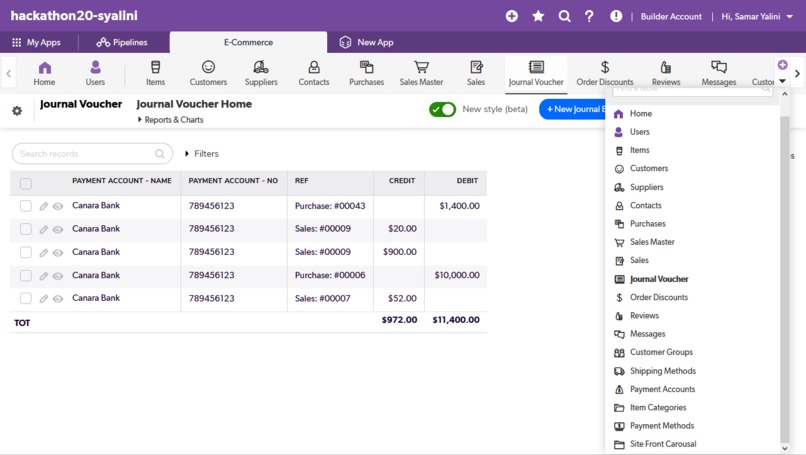Edit the Sales: #00007 record pencil
806x455 pixels.
click(44, 299)
